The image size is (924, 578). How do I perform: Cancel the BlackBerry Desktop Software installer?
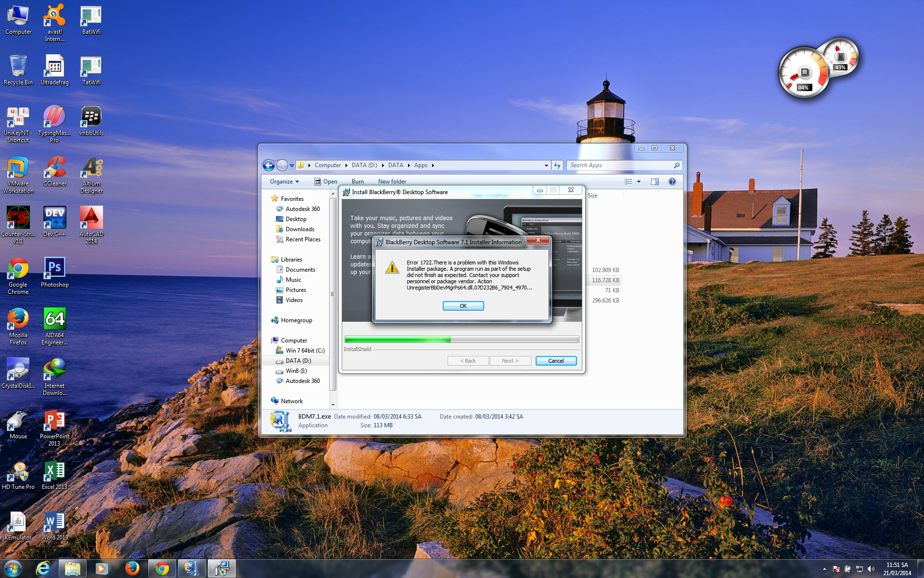click(556, 361)
